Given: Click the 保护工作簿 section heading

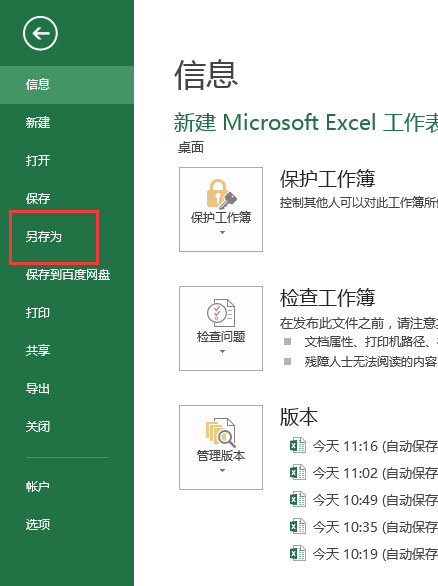Looking at the screenshot, I should point(327,179).
